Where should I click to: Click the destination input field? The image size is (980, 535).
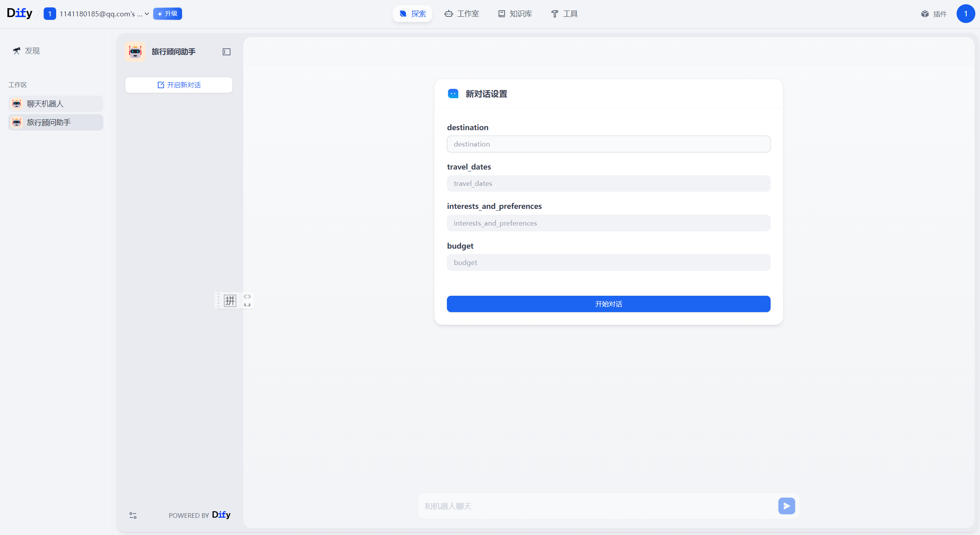608,144
